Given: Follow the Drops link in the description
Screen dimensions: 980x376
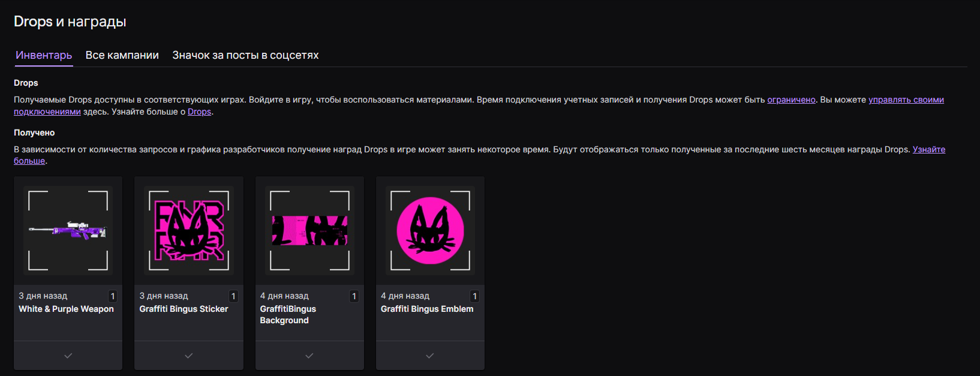Looking at the screenshot, I should 199,112.
